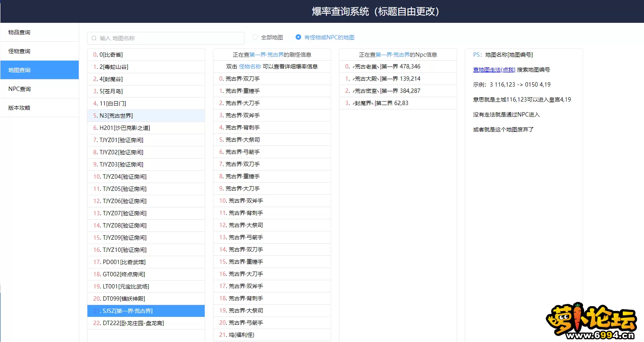Select map row TJYZ08[验证房间]
Image resolution: width=644 pixels, height=342 pixels.
(146, 226)
